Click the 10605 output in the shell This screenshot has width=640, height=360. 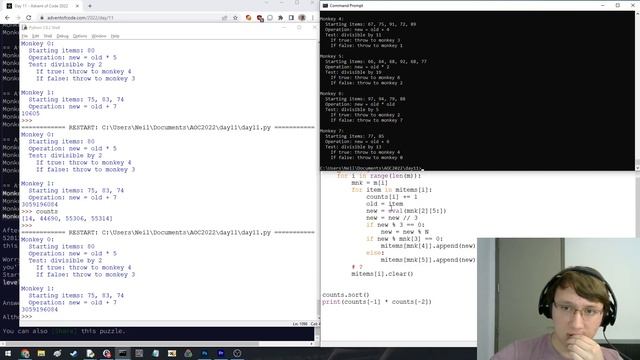pyautogui.click(x=31, y=113)
